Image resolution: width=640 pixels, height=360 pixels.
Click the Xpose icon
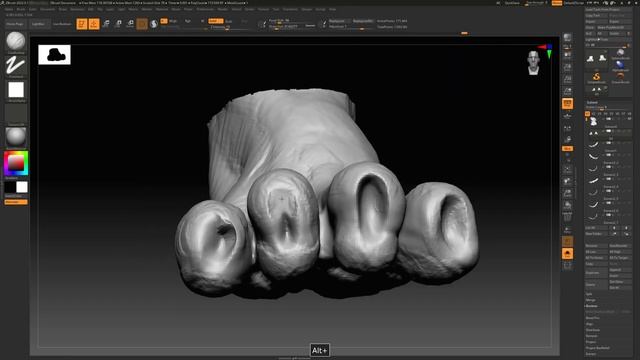(x=567, y=266)
